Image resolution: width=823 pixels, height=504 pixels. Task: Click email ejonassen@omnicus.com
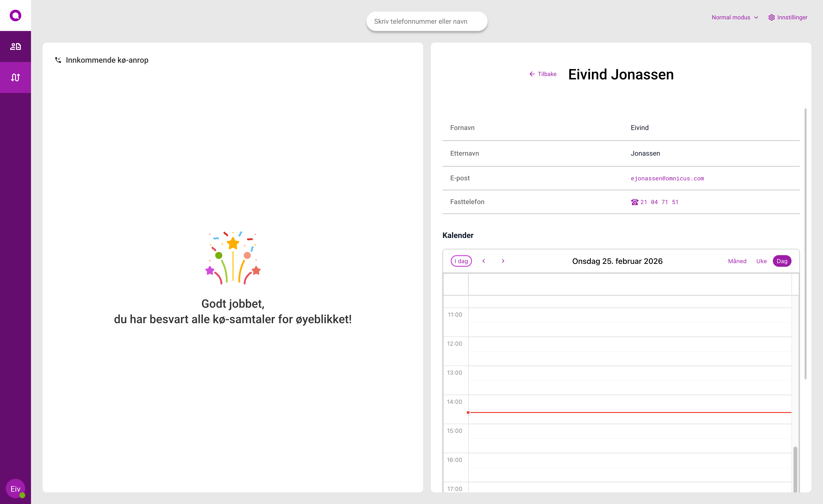click(x=667, y=179)
